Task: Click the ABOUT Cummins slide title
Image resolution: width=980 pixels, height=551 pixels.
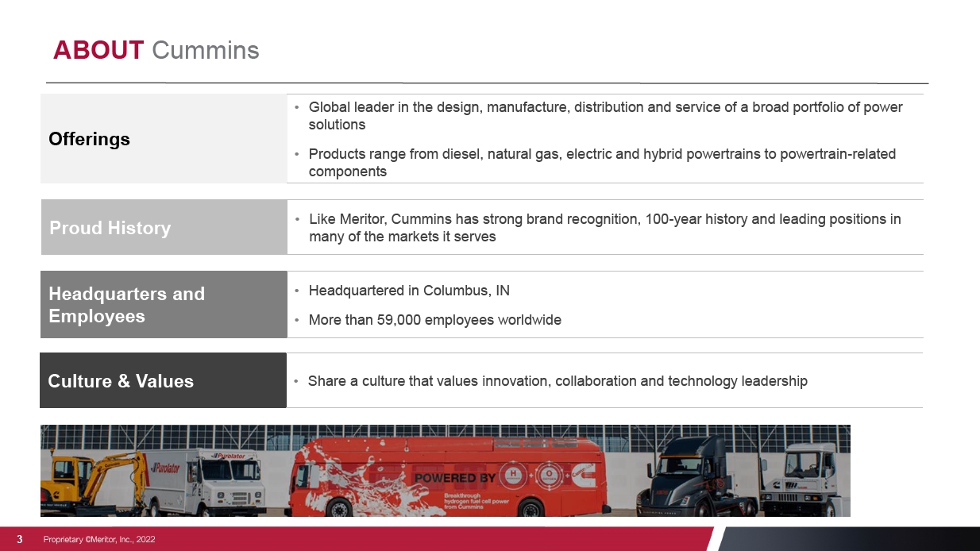Action: tap(156, 50)
